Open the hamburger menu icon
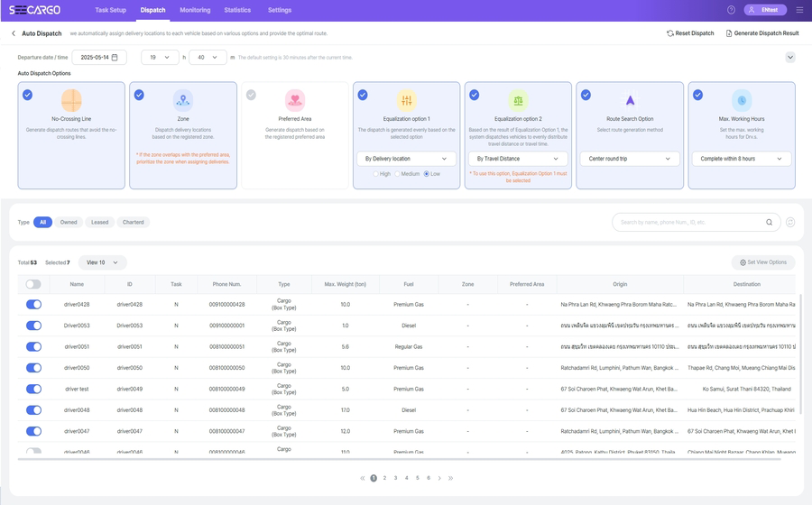Viewport: 812px width, 505px height. click(x=799, y=10)
